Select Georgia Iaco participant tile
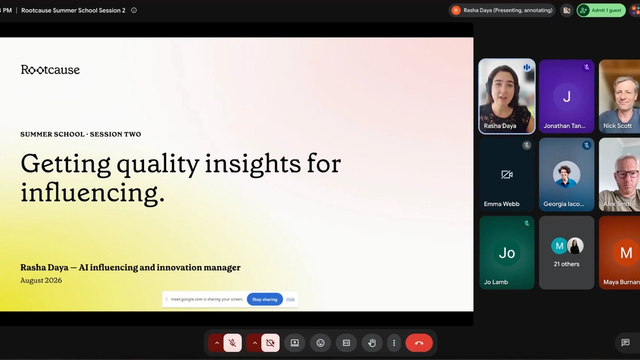Viewport: 640px width, 360px height. pos(567,174)
